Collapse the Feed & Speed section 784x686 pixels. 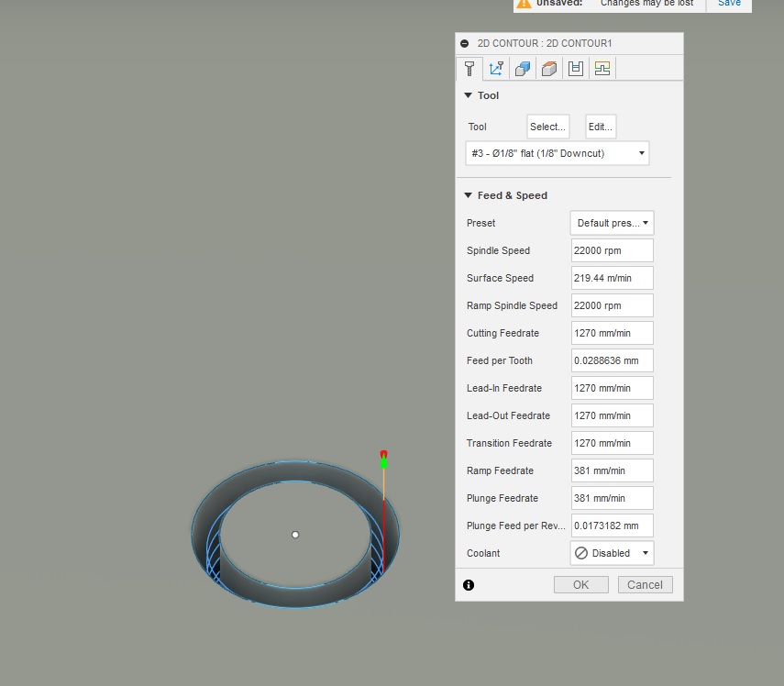[468, 195]
